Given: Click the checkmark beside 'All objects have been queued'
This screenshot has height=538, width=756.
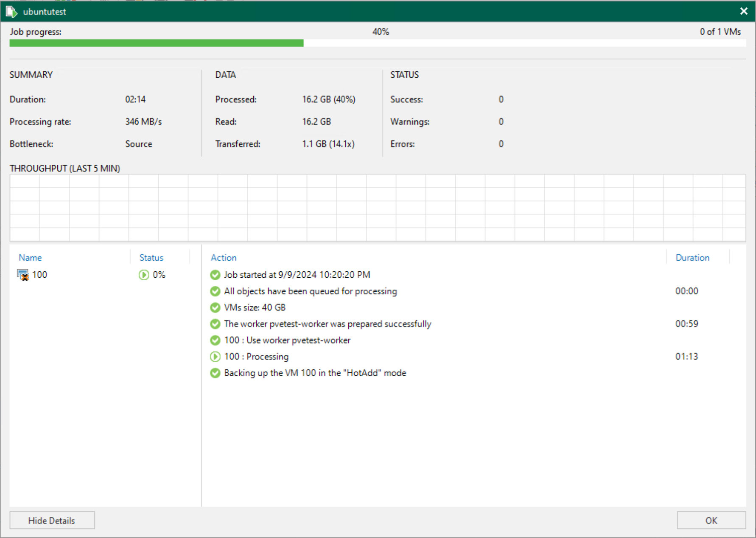Looking at the screenshot, I should pos(215,291).
